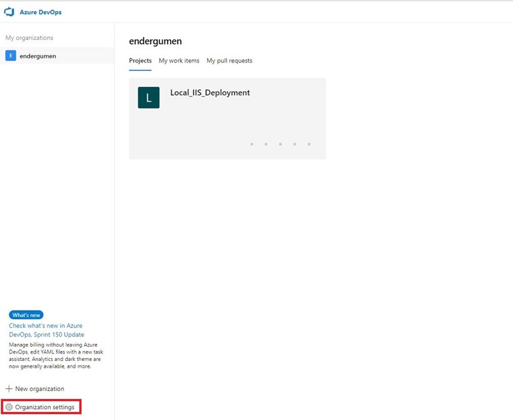
Task: Click the green L project avatar
Action: point(149,98)
